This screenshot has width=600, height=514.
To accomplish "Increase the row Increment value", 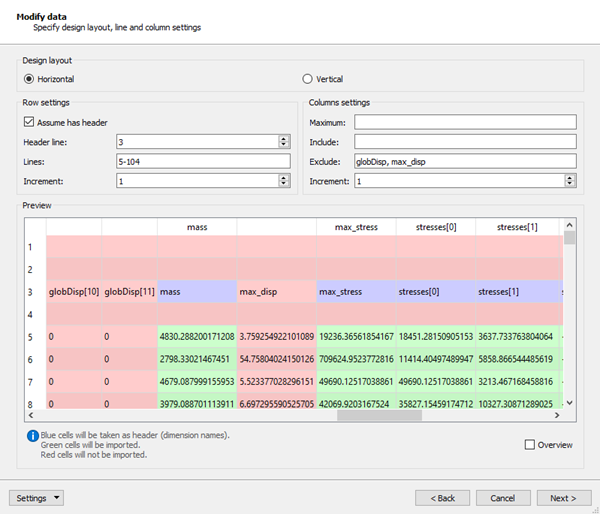I will tap(284, 178).
